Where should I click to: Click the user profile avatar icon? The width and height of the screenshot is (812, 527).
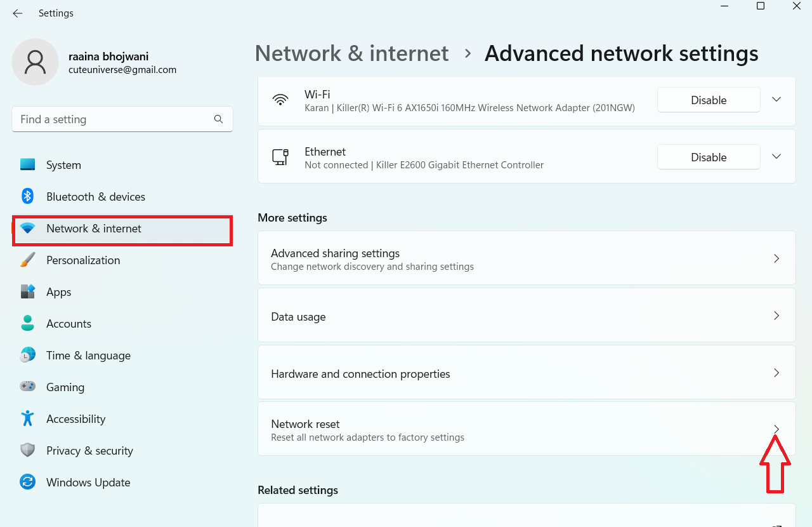click(36, 62)
